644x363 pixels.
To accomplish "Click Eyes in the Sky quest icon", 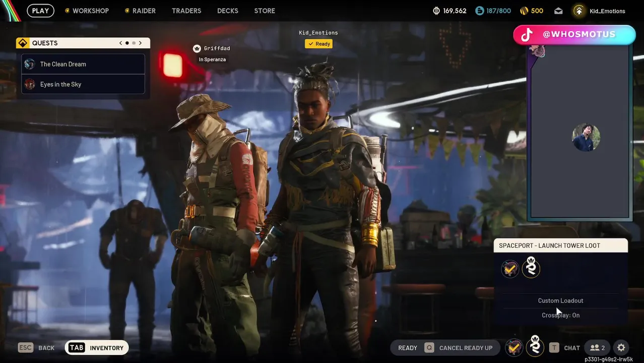I will click(x=30, y=84).
